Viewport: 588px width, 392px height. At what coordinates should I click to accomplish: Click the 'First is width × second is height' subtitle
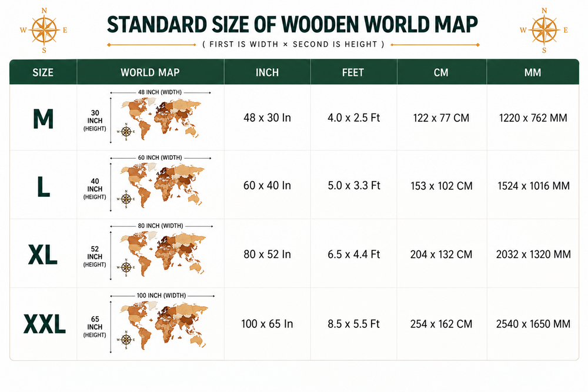pos(293,44)
